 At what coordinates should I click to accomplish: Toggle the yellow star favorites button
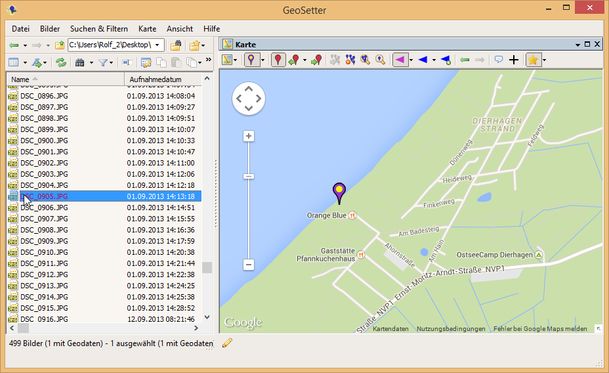pyautogui.click(x=533, y=60)
